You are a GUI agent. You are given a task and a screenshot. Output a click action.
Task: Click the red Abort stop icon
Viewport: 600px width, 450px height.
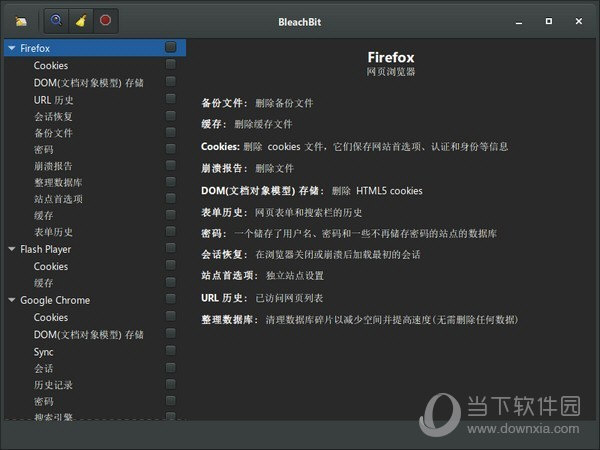(105, 21)
